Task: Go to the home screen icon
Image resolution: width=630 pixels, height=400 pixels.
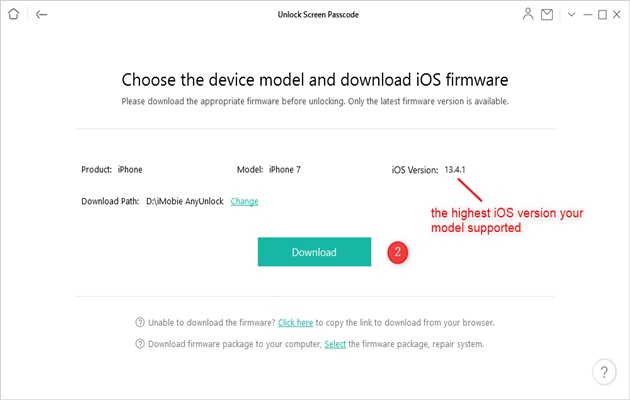Action: click(x=13, y=14)
